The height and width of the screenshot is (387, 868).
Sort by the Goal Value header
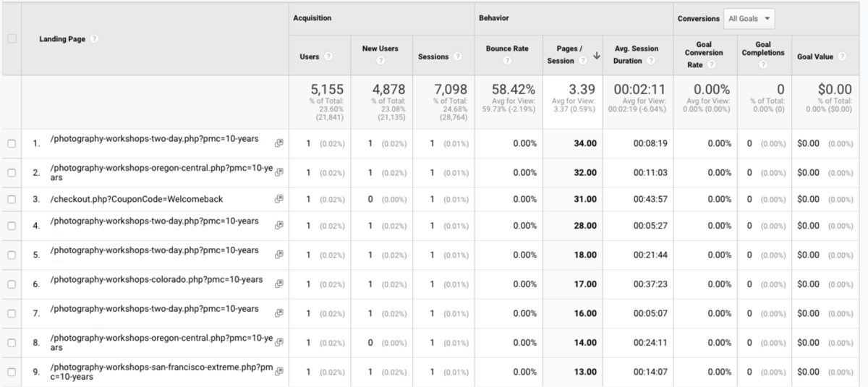(815, 56)
